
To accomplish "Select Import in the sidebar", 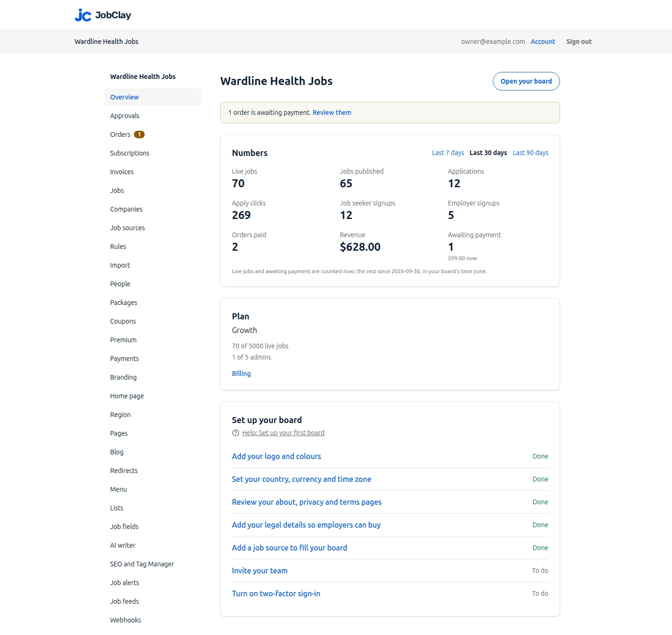I will pyautogui.click(x=153, y=265).
